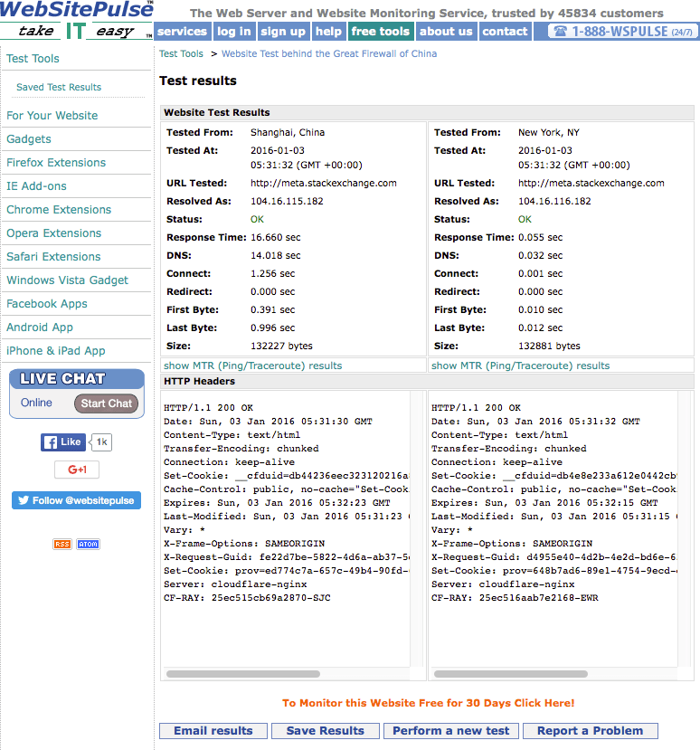Image resolution: width=700 pixels, height=750 pixels.
Task: Open the contact page
Action: click(505, 32)
